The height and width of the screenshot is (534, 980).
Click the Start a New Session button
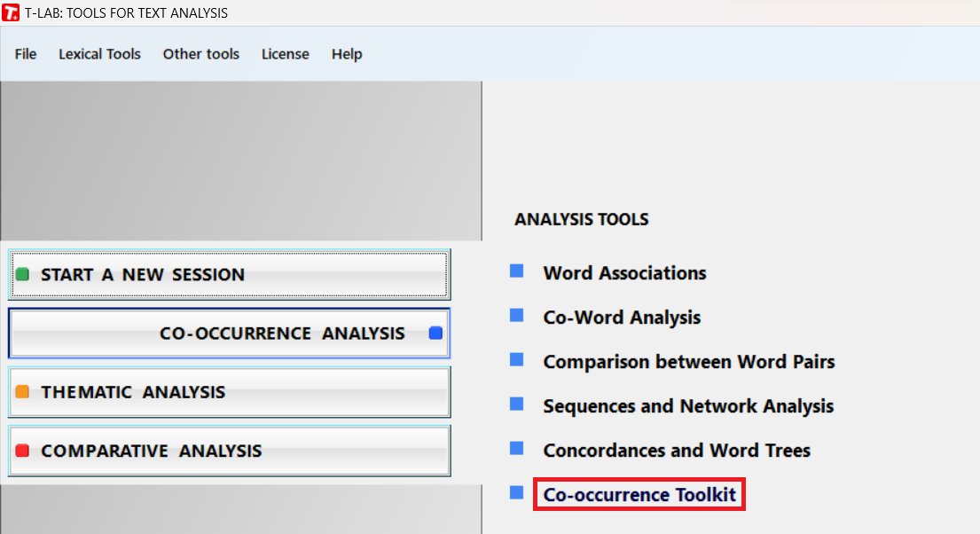pyautogui.click(x=230, y=274)
